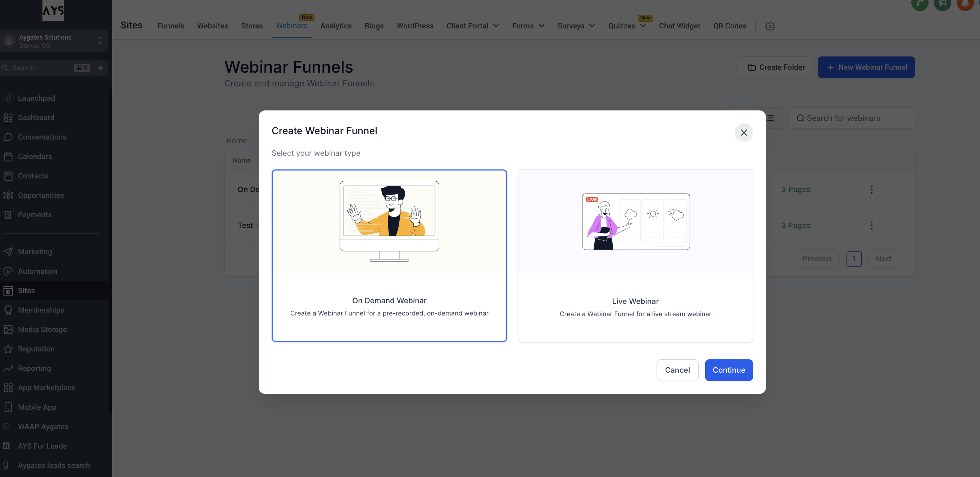Click the Search for webinars field
The width and height of the screenshot is (980, 477).
pyautogui.click(x=852, y=118)
